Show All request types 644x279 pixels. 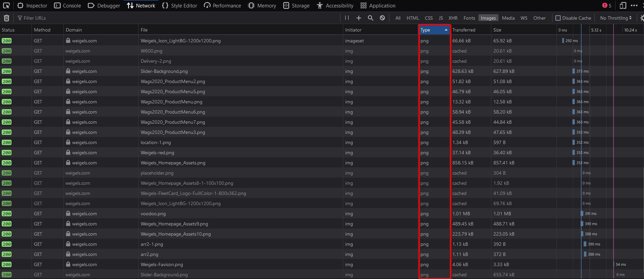(398, 18)
